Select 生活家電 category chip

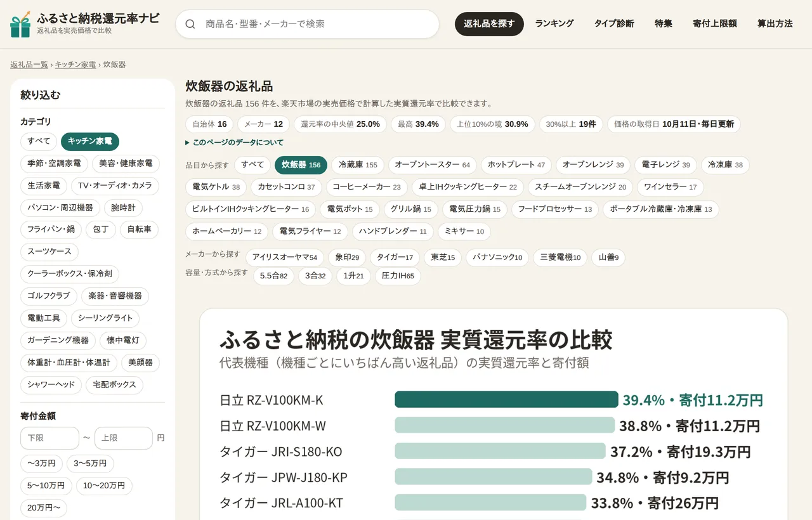click(44, 186)
